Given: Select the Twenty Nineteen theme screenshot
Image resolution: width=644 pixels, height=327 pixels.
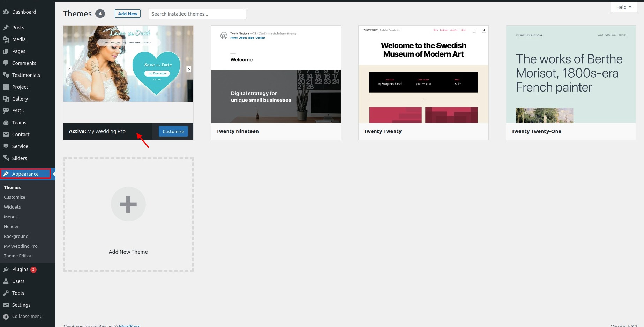Looking at the screenshot, I should (276, 74).
